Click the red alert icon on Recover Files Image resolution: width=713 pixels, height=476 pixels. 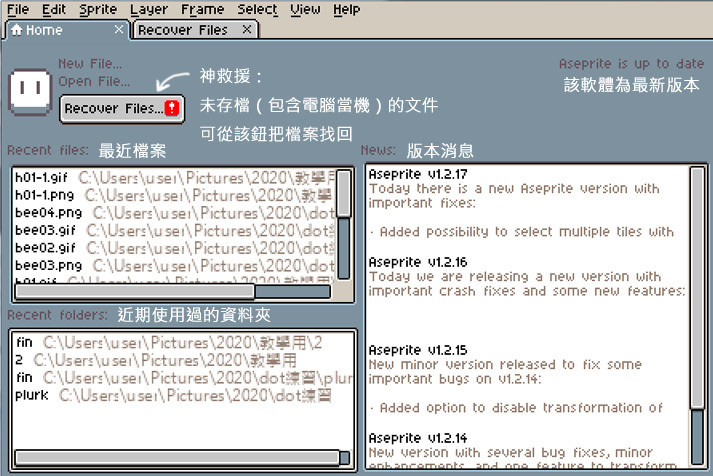click(x=172, y=108)
